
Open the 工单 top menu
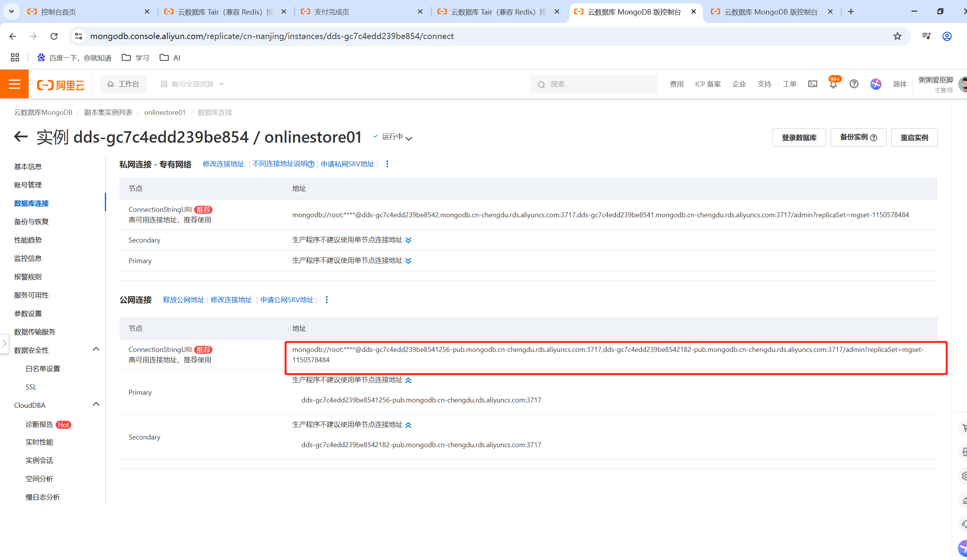789,84
